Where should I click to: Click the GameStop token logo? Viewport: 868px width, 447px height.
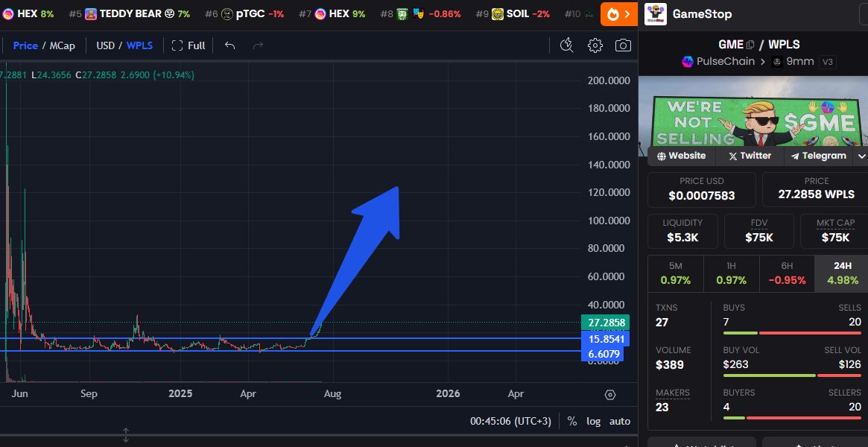tap(656, 14)
